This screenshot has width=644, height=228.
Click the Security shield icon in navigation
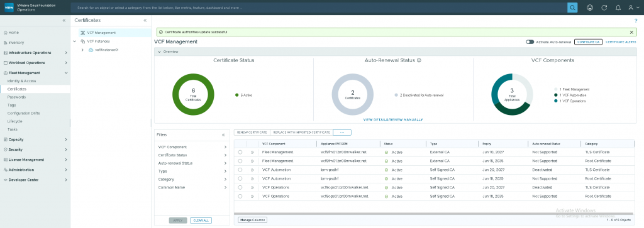click(5, 149)
